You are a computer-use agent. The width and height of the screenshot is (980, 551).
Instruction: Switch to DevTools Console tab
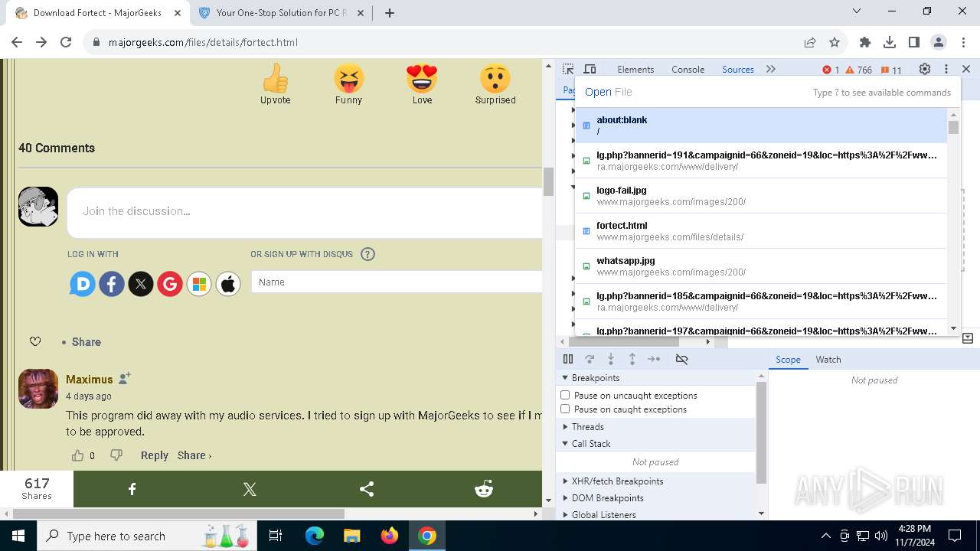click(x=688, y=69)
